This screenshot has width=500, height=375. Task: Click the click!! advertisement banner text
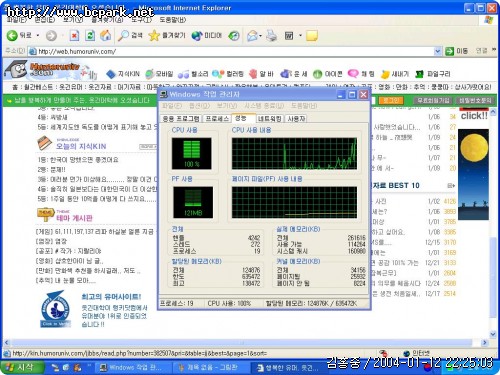(474, 116)
